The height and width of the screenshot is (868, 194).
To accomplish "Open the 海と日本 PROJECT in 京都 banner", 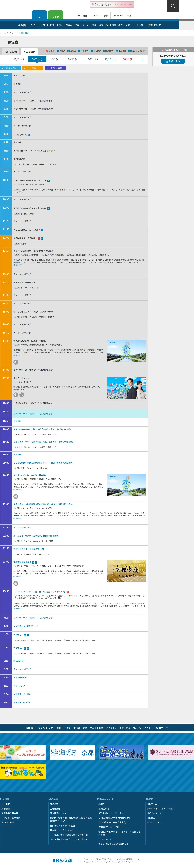I will click(x=72, y=752).
